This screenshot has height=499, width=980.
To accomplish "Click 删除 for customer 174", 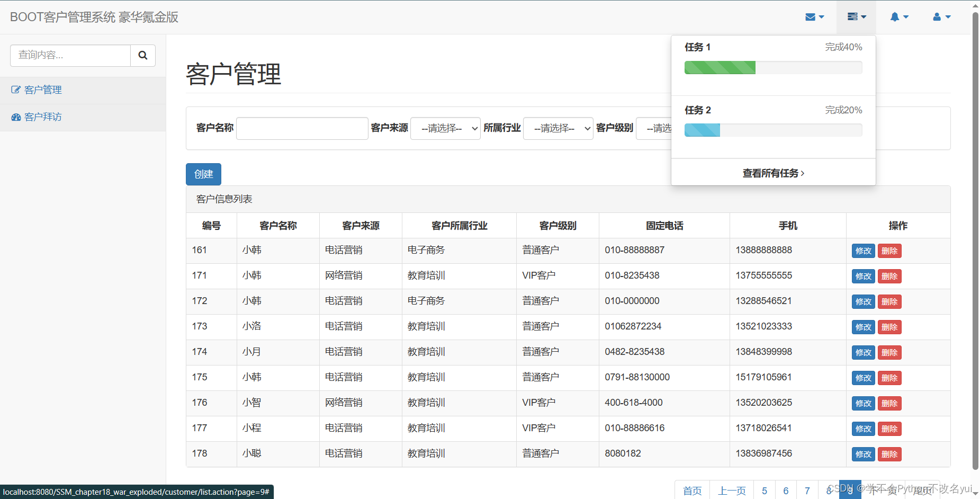I will point(889,352).
